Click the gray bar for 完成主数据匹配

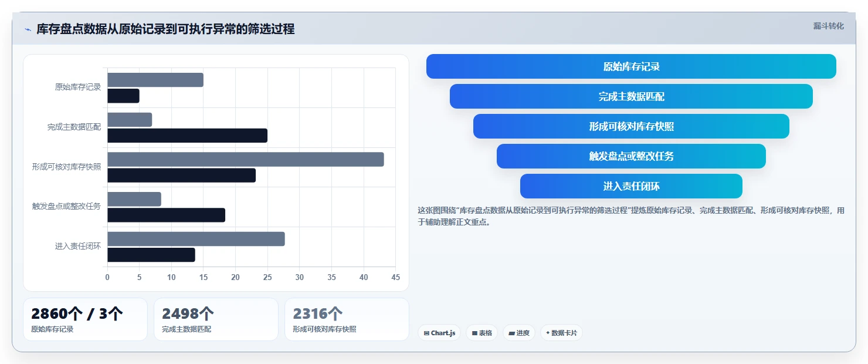click(x=130, y=120)
